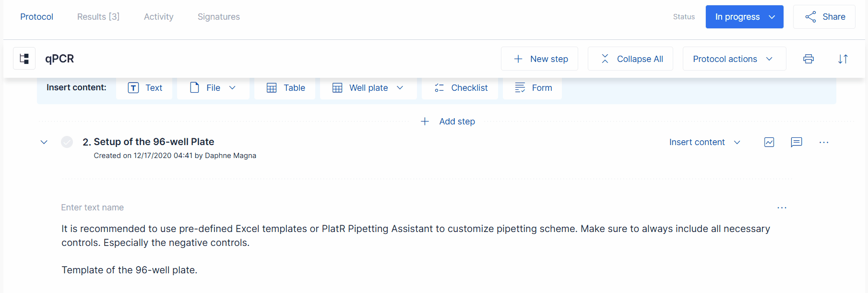Open comments for step 2
The height and width of the screenshot is (293, 868).
point(797,142)
